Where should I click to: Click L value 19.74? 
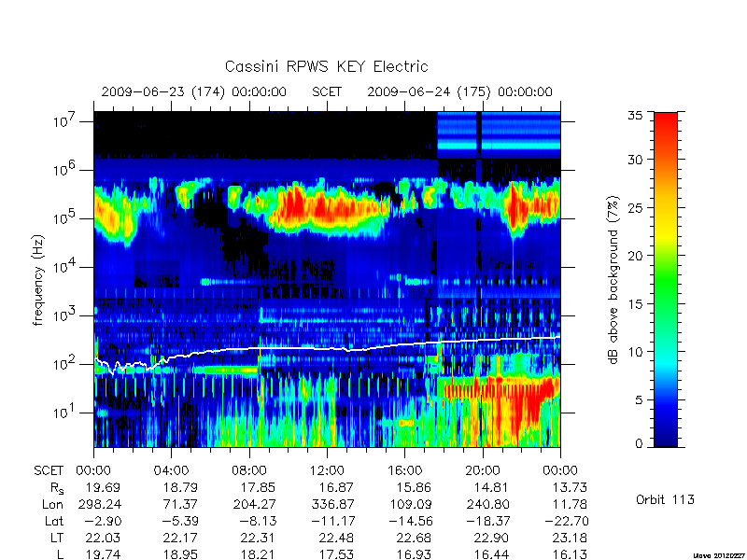(103, 554)
